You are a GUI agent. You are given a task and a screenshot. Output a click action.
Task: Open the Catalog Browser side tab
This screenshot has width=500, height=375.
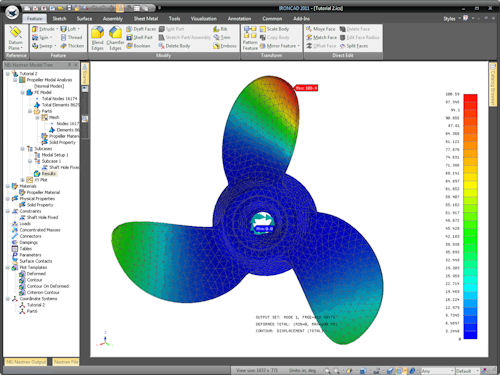493,84
